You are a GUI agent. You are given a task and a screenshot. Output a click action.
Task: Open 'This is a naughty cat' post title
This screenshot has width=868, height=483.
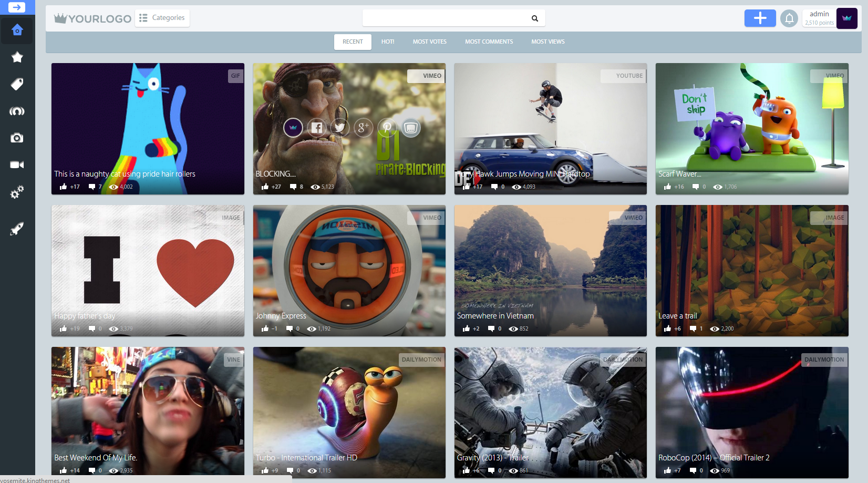[x=125, y=174]
